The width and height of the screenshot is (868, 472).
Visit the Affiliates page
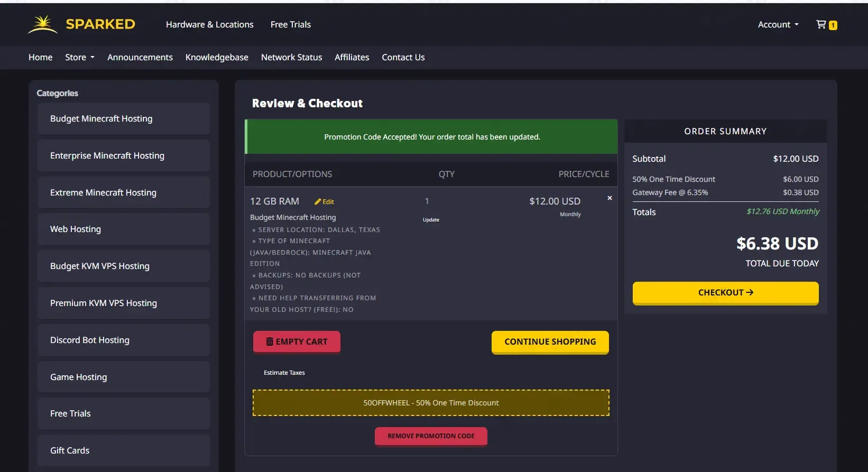352,57
